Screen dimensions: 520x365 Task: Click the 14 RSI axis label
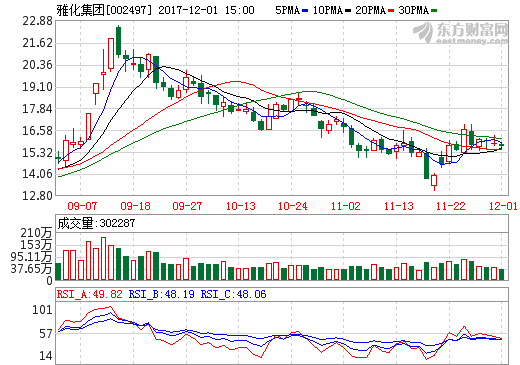(x=46, y=356)
